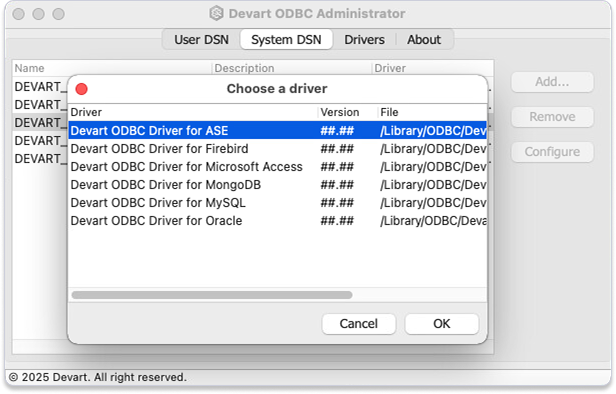Close the Choose a driver dialog with red button

[82, 89]
